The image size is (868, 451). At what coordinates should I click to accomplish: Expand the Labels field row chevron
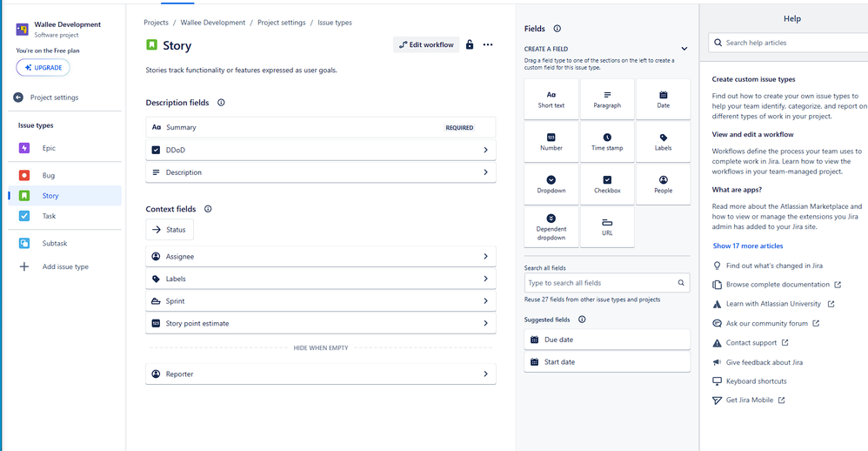pos(485,279)
